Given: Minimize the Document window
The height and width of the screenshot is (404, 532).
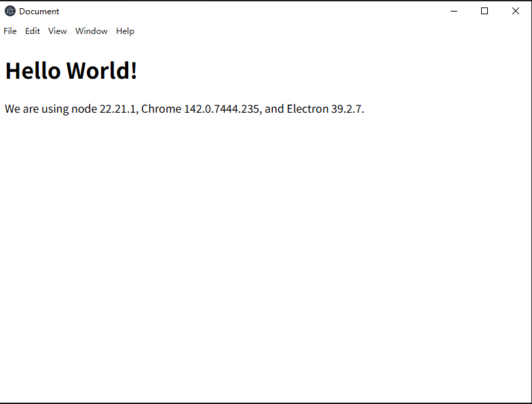Looking at the screenshot, I should (x=453, y=11).
